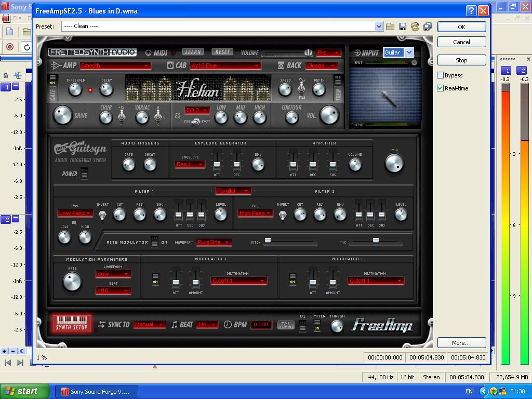Image resolution: width=532 pixels, height=399 pixels.
Task: Click the amp Vol. knob
Action: pos(329,115)
